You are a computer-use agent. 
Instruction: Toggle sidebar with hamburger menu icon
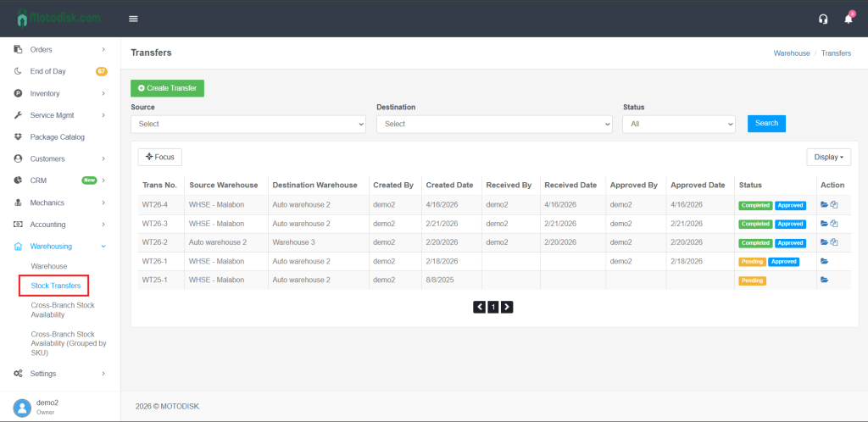tap(133, 19)
